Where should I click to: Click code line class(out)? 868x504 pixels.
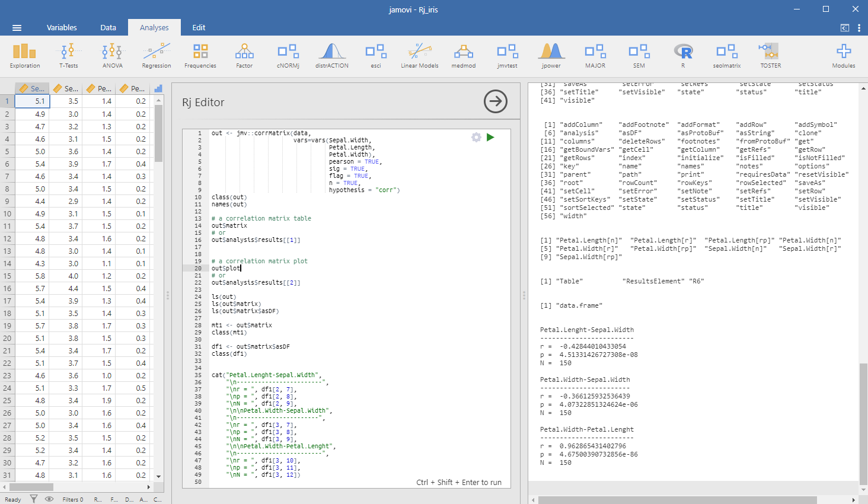point(229,197)
